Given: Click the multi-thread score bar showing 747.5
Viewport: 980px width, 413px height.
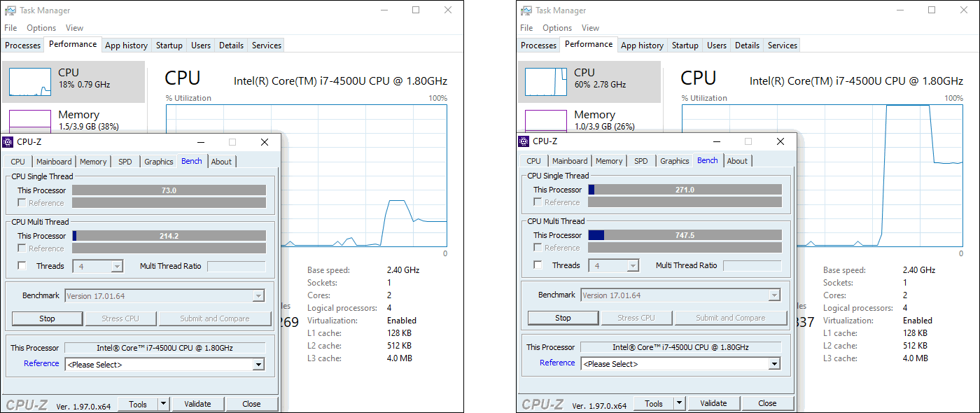Looking at the screenshot, I should (x=685, y=236).
